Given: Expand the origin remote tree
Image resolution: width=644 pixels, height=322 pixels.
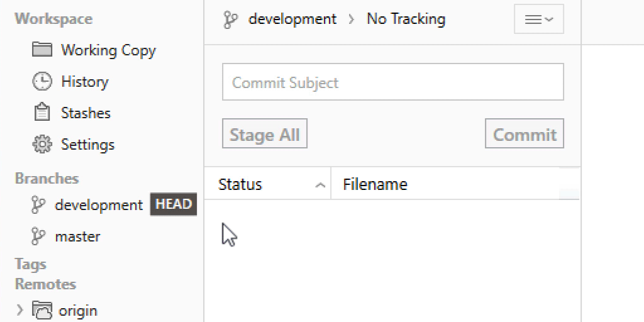Looking at the screenshot, I should pos(19,310).
